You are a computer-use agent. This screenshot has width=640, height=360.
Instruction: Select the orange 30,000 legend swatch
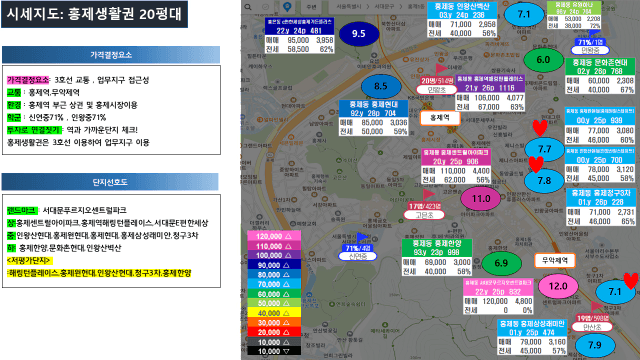(x=274, y=322)
